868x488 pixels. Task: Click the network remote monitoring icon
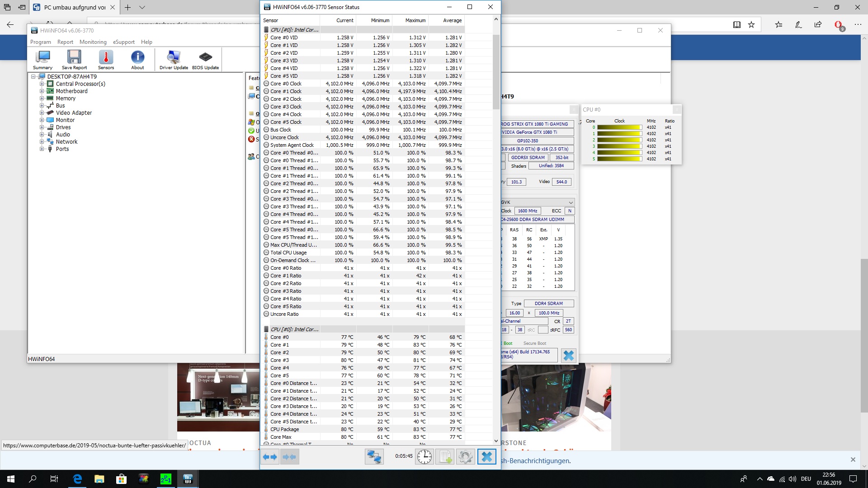coord(374,457)
